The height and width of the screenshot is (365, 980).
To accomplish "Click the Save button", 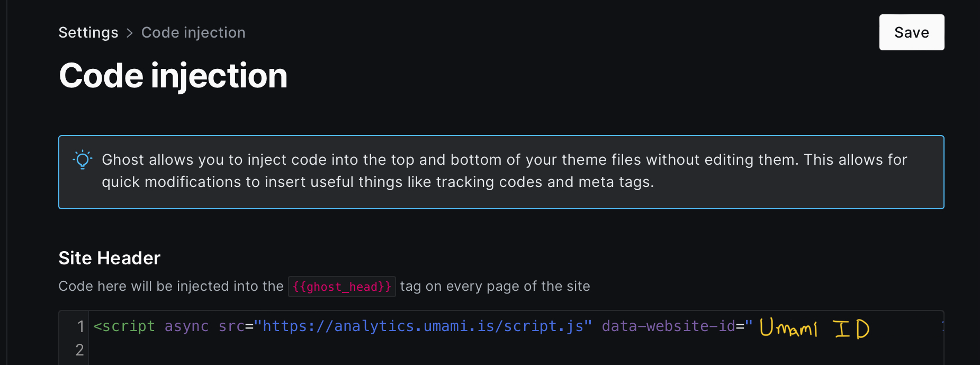I will click(x=911, y=32).
